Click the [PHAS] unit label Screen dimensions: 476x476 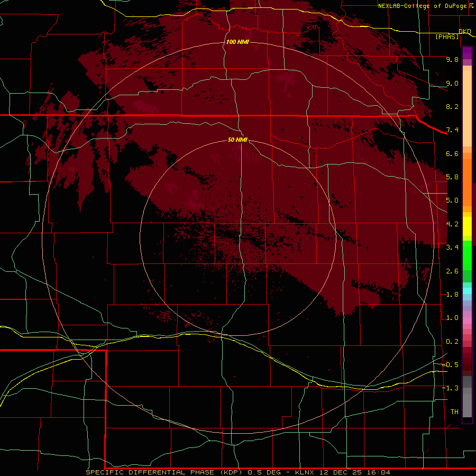pos(447,36)
